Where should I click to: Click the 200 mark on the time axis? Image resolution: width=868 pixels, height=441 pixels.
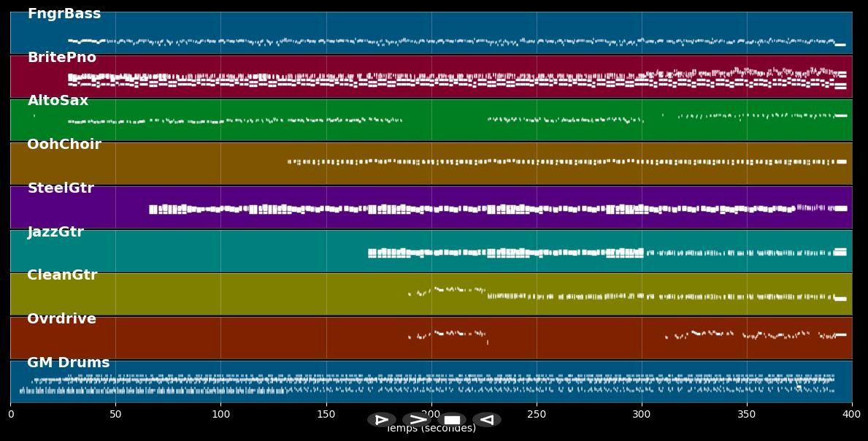tap(431, 413)
